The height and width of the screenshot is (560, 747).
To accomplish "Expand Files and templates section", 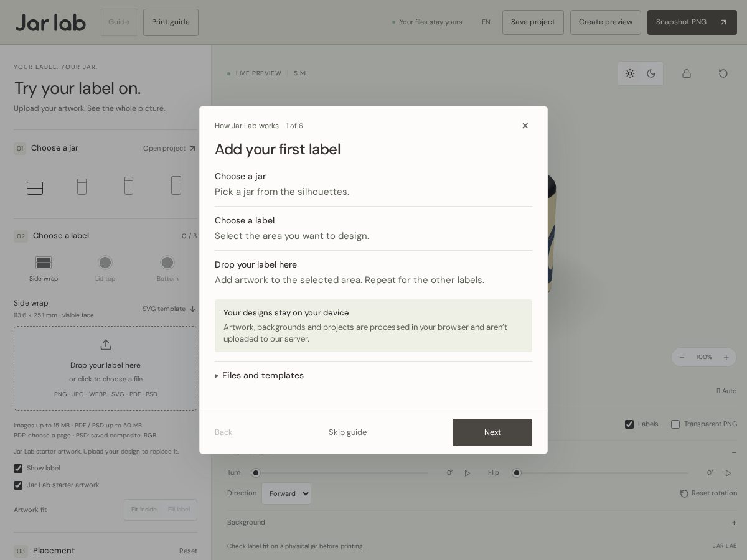I will coord(259,376).
